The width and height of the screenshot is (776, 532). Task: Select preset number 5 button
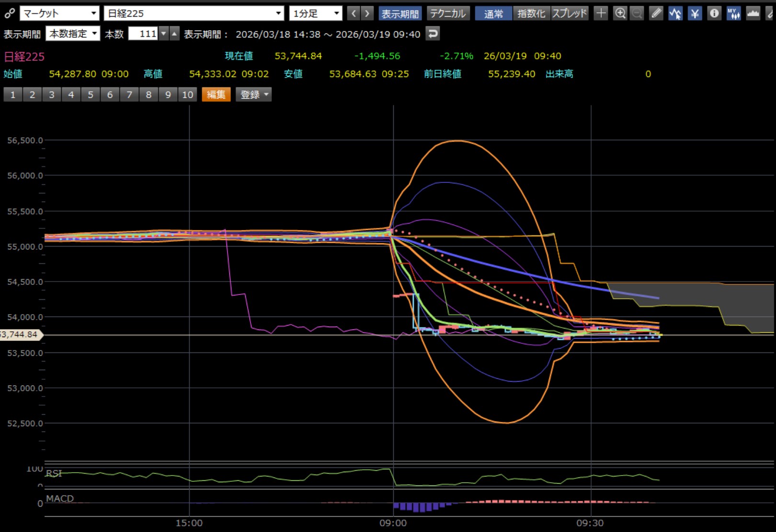(91, 94)
